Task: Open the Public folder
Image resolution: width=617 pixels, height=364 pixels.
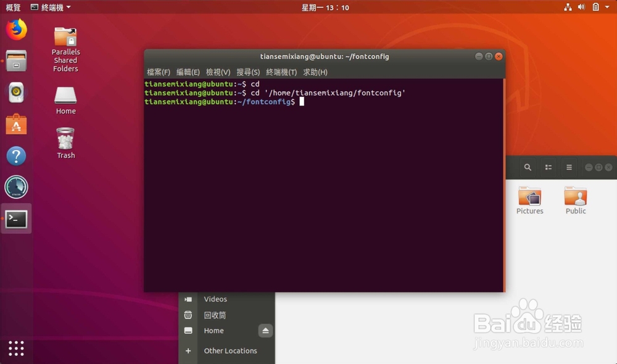Action: [575, 201]
